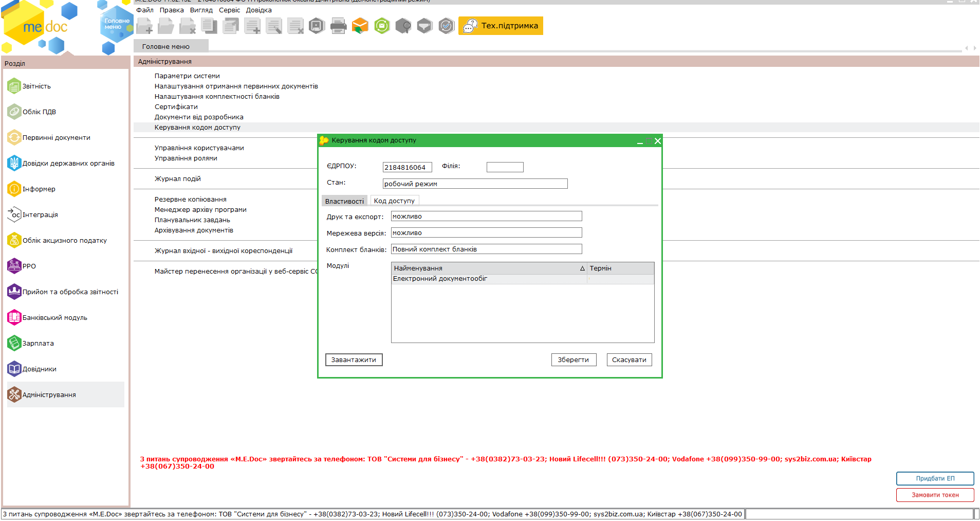Click the blue Головне меню hexagon

[x=117, y=24]
